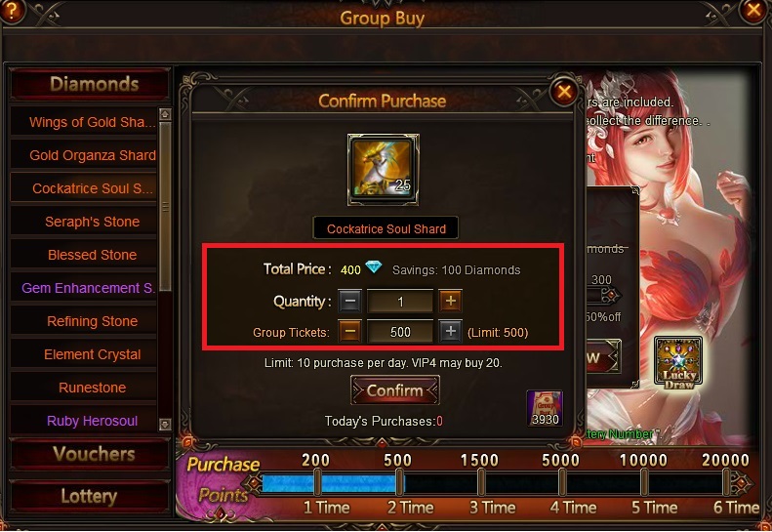Add Group Tickets with the plus button
The image size is (772, 532).
[451, 332]
